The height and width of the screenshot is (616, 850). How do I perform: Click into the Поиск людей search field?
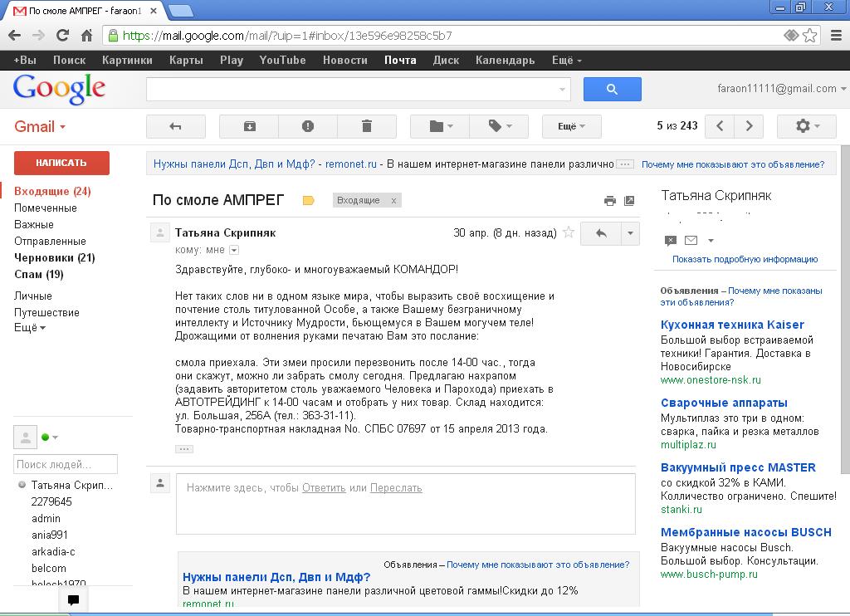tap(66, 464)
